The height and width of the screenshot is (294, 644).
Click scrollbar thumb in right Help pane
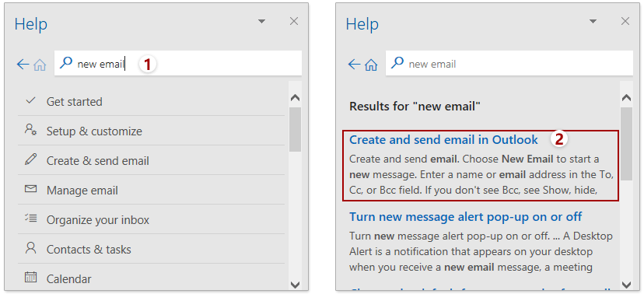click(x=626, y=144)
